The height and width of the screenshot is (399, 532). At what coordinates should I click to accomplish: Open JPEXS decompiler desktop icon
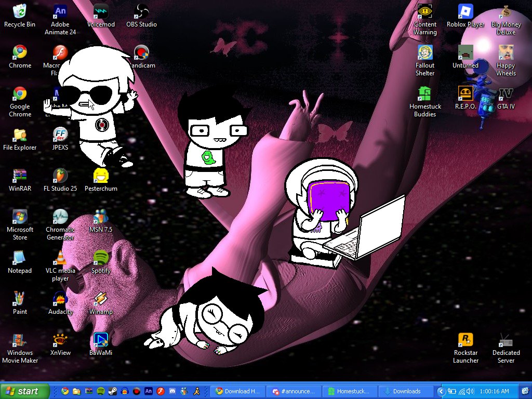(60, 139)
